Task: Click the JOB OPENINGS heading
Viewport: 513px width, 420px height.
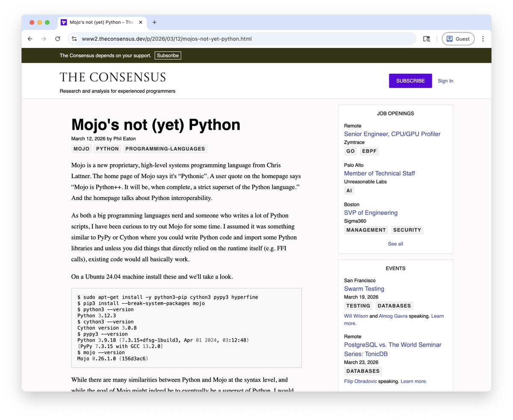Action: [395, 114]
